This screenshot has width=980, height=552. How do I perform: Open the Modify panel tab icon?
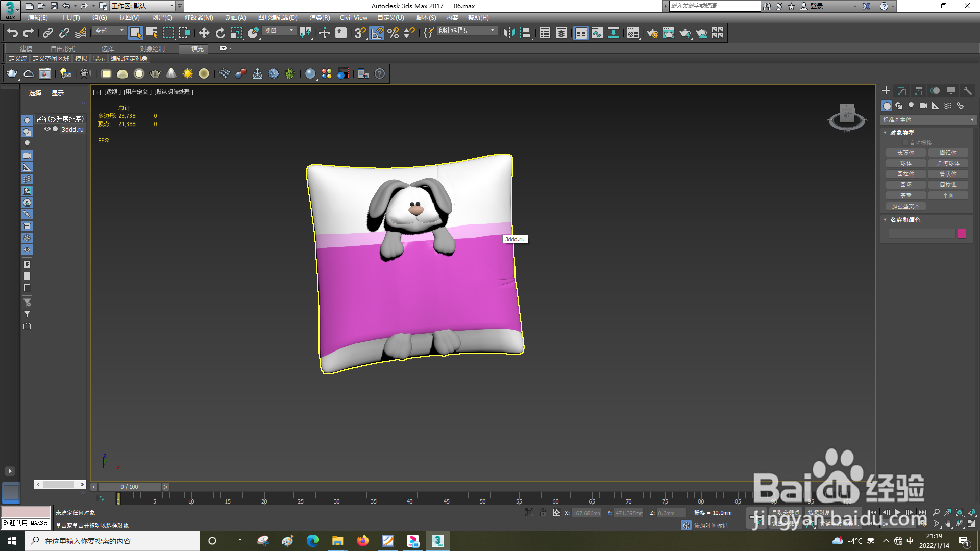tap(902, 91)
